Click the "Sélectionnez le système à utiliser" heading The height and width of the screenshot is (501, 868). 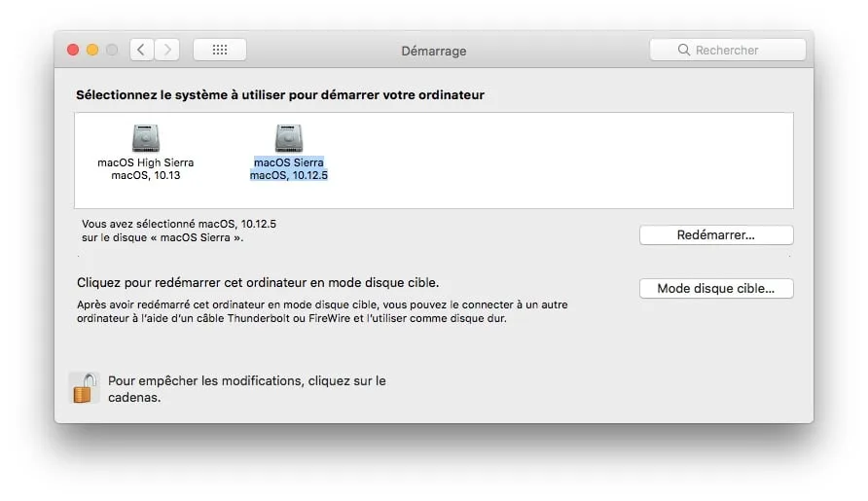pos(280,94)
